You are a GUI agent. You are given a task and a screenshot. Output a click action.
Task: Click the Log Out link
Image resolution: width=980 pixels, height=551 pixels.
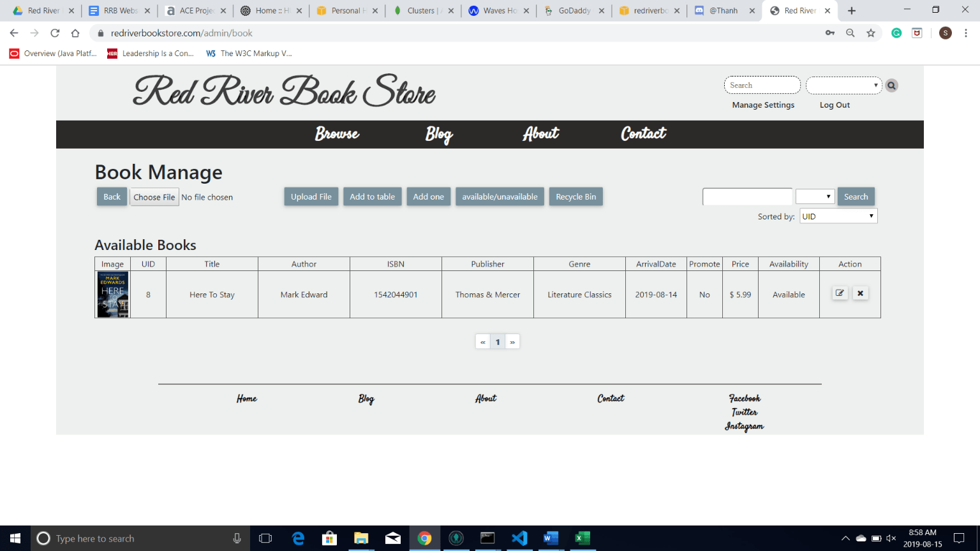[x=835, y=105]
